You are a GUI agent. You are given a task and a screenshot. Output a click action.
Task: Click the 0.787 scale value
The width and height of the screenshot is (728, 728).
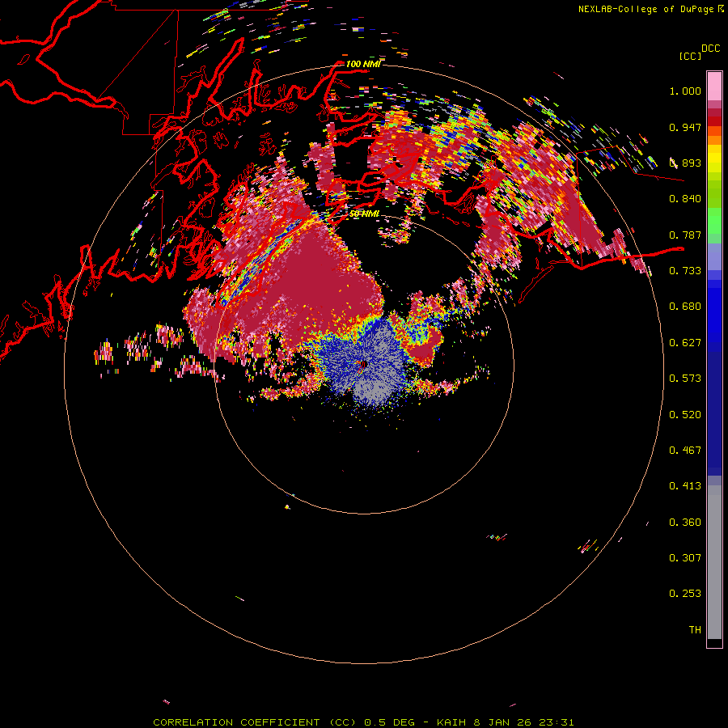(x=685, y=235)
